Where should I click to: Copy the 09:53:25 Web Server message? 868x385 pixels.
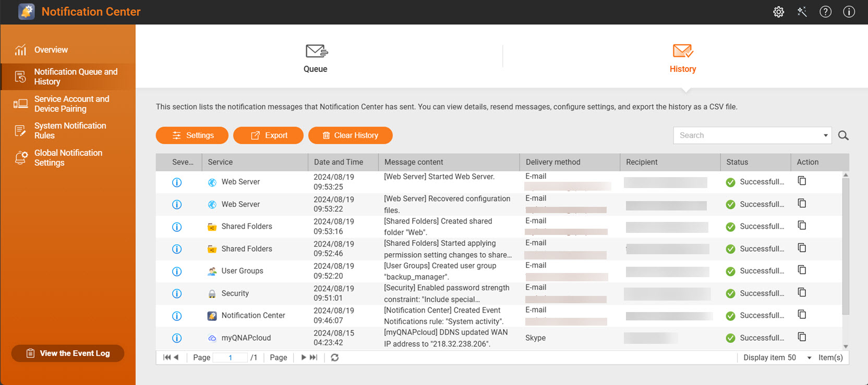[802, 181]
